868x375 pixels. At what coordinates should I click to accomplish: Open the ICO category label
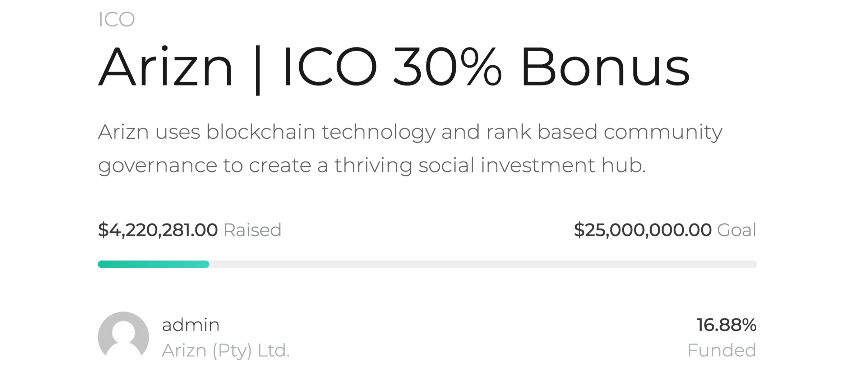(x=116, y=19)
